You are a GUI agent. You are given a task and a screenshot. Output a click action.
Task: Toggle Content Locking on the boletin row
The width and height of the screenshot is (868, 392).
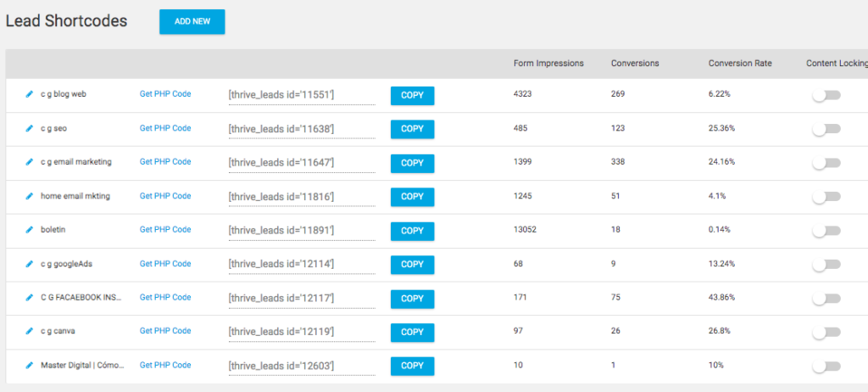point(826,231)
